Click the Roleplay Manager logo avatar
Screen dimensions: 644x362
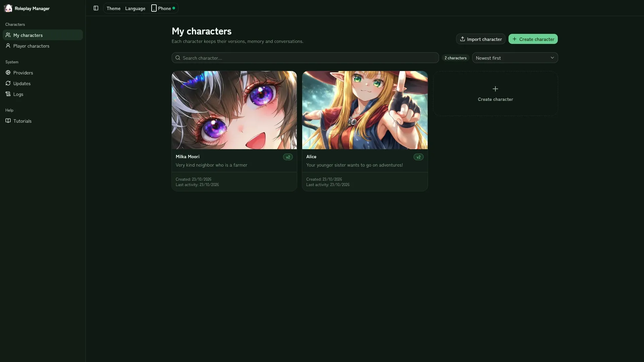8,8
